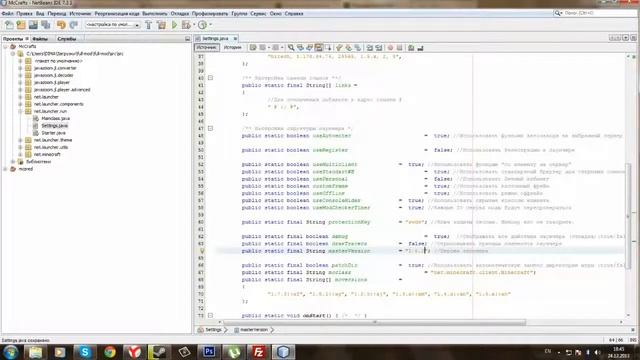Open Mainclass.java in project tree

coord(56,118)
